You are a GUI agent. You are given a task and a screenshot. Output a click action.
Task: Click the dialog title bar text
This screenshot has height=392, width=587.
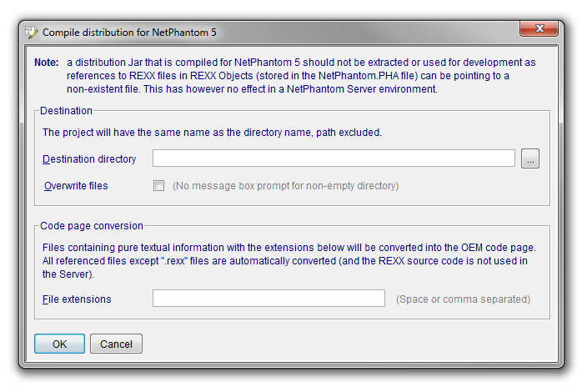pyautogui.click(x=129, y=33)
